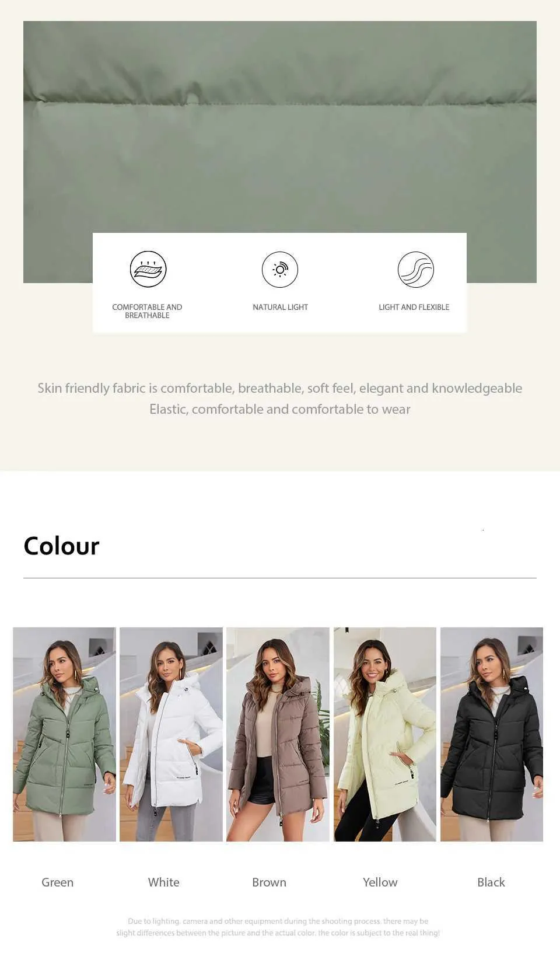Click the Black colour label
The width and height of the screenshot is (560, 970).
tap(491, 882)
